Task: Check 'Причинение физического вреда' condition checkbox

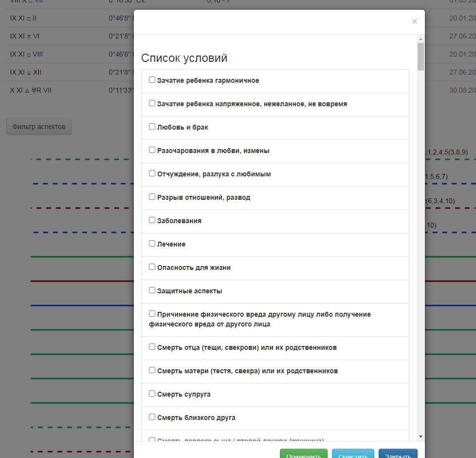Action: [152, 314]
